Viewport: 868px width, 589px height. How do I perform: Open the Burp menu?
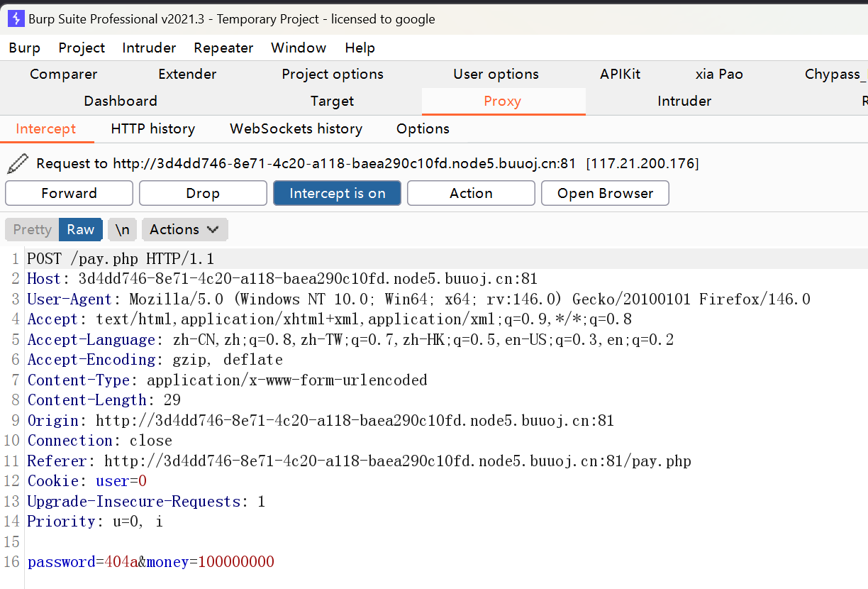[25, 48]
